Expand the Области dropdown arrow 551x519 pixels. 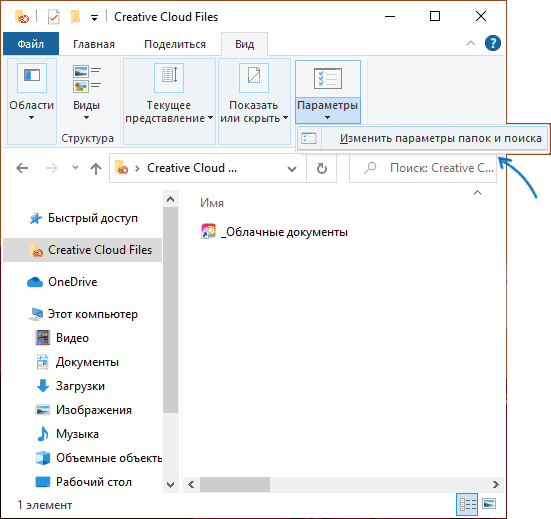32,118
